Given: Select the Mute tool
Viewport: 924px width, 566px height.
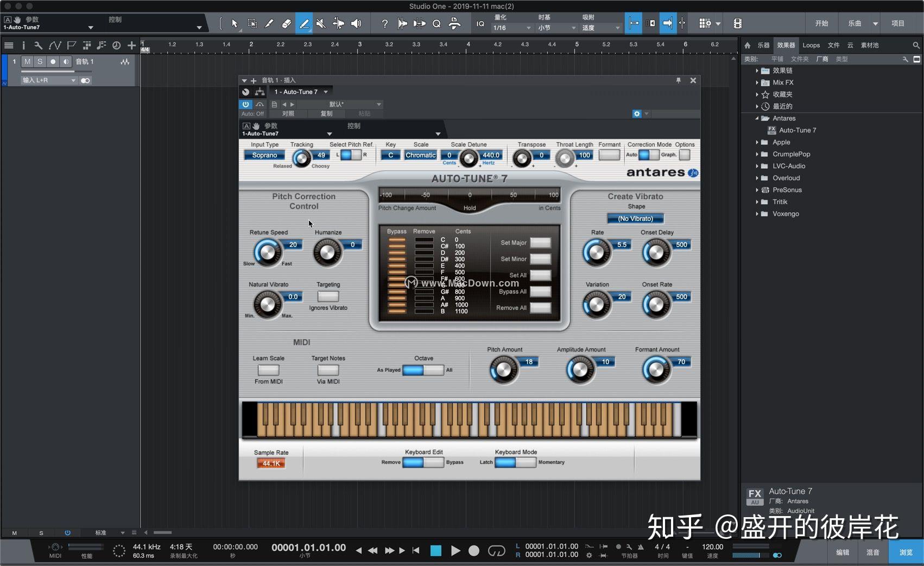Looking at the screenshot, I should coord(321,23).
